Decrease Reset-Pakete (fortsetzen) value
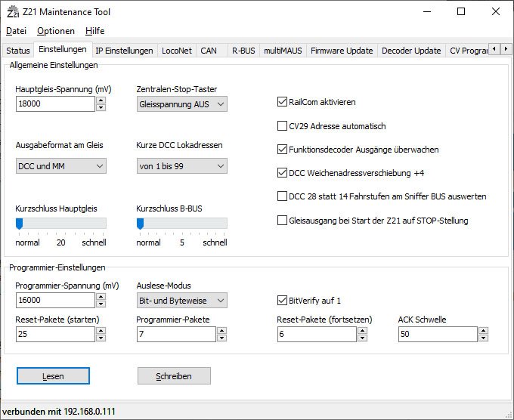514x420 pixels. tap(362, 338)
